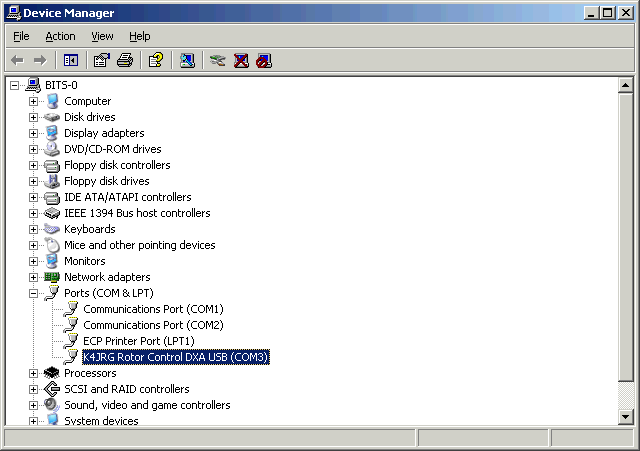Click the Back arrow toolbar icon
The width and height of the screenshot is (640, 451).
click(x=18, y=60)
